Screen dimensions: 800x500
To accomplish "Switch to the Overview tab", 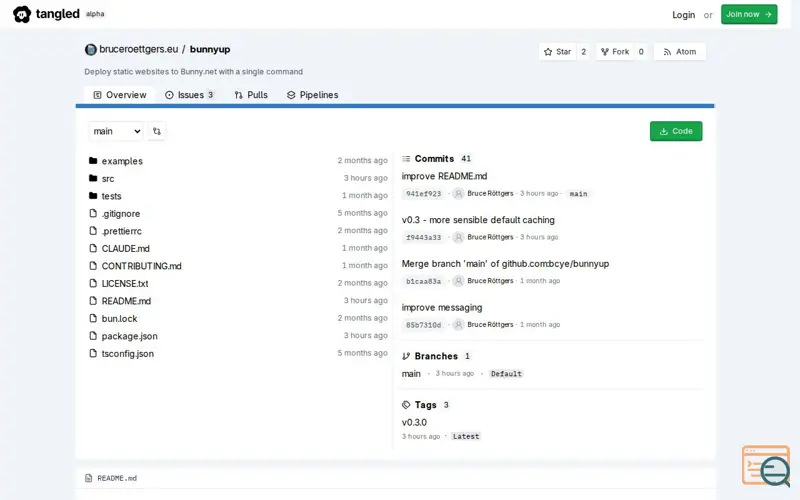I will 120,95.
